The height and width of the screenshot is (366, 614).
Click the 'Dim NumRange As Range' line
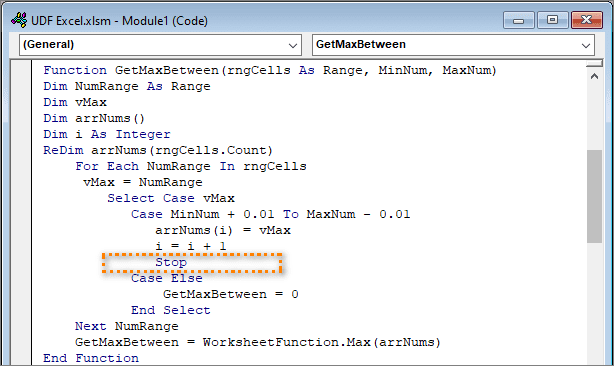coord(127,87)
